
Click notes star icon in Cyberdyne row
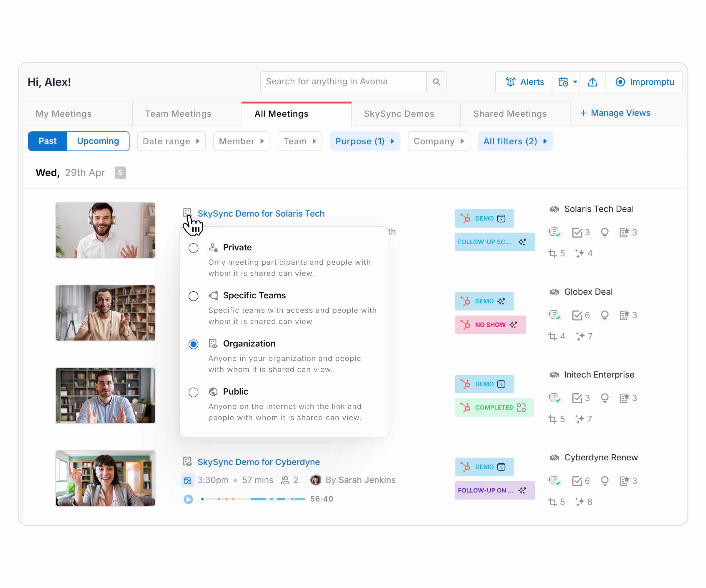coord(624,481)
